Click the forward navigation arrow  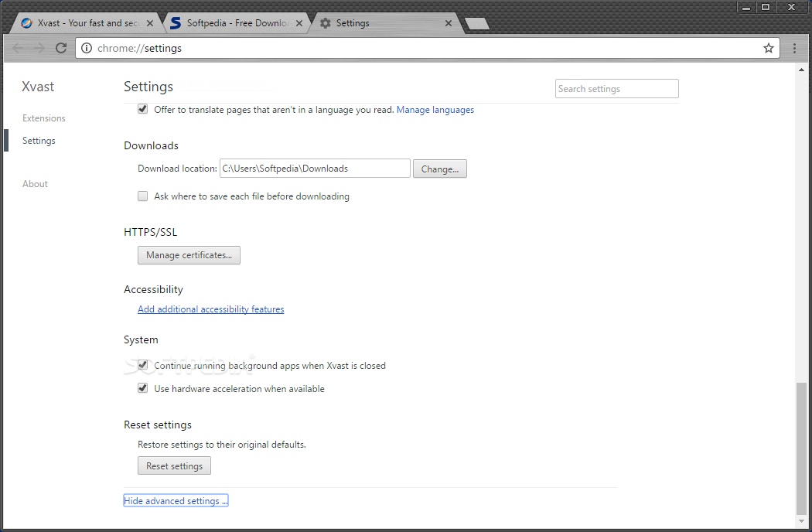[x=39, y=48]
